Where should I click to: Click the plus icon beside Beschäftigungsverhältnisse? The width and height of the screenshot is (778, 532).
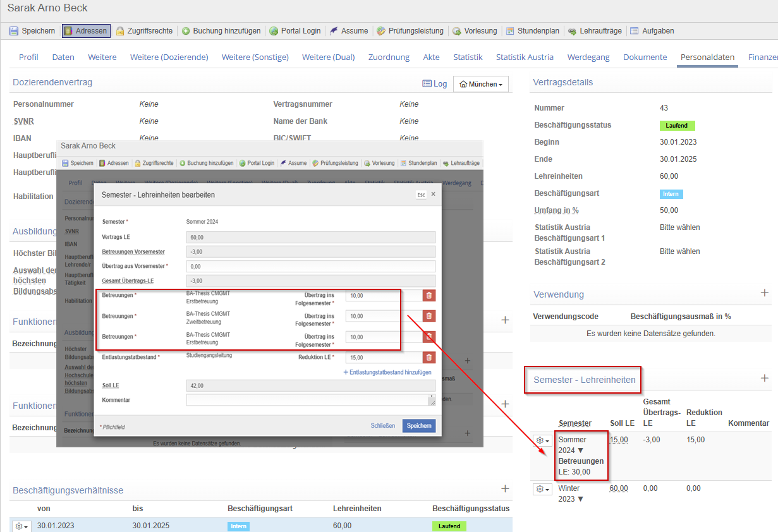[505, 489]
